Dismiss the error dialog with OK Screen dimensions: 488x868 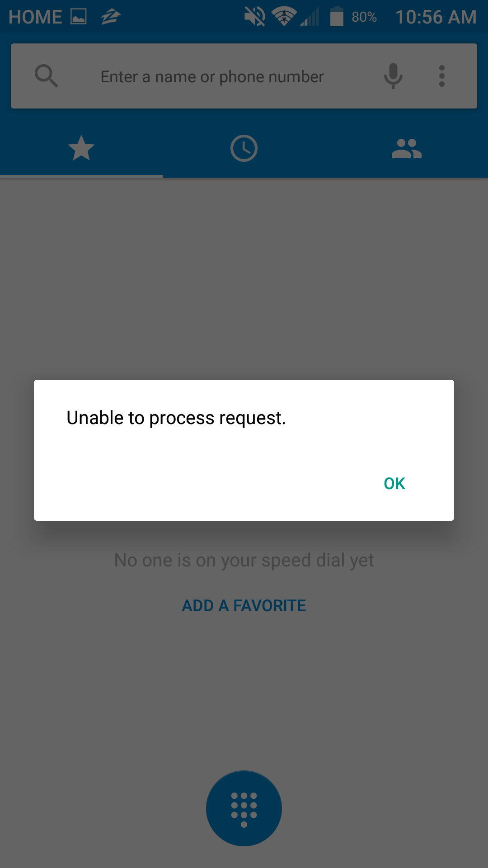(x=394, y=483)
